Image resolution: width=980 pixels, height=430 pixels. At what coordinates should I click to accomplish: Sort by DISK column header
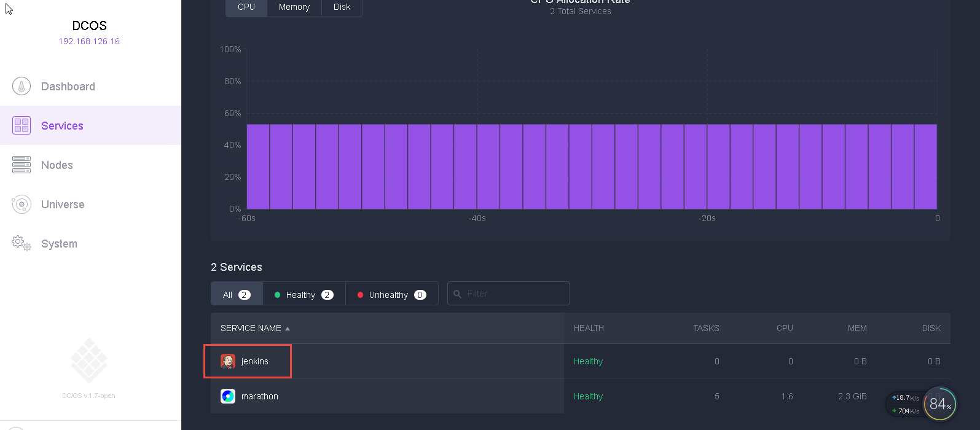931,328
